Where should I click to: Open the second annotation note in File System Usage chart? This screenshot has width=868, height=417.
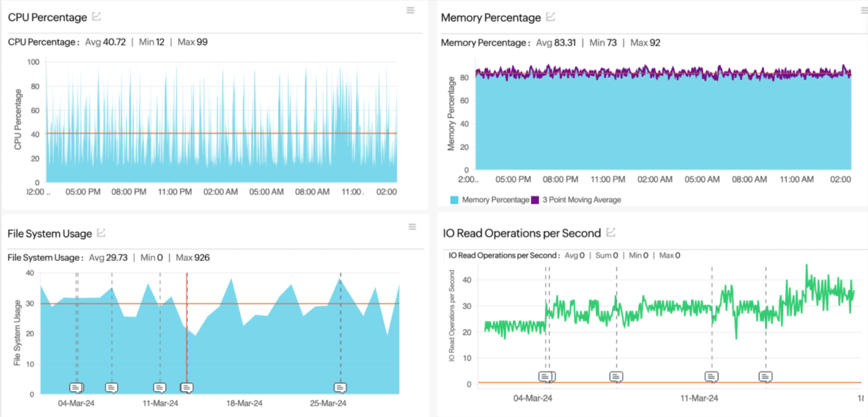tap(111, 387)
